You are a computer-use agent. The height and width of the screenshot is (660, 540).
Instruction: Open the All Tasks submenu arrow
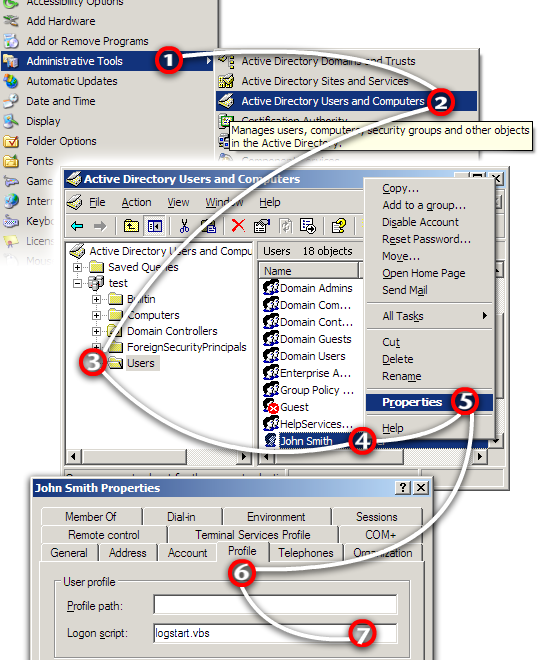485,316
